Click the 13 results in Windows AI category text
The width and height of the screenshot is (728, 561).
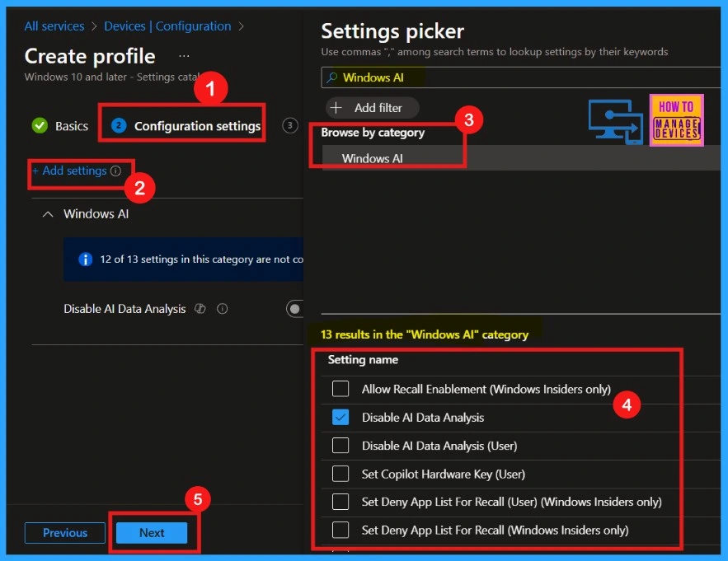(x=425, y=334)
